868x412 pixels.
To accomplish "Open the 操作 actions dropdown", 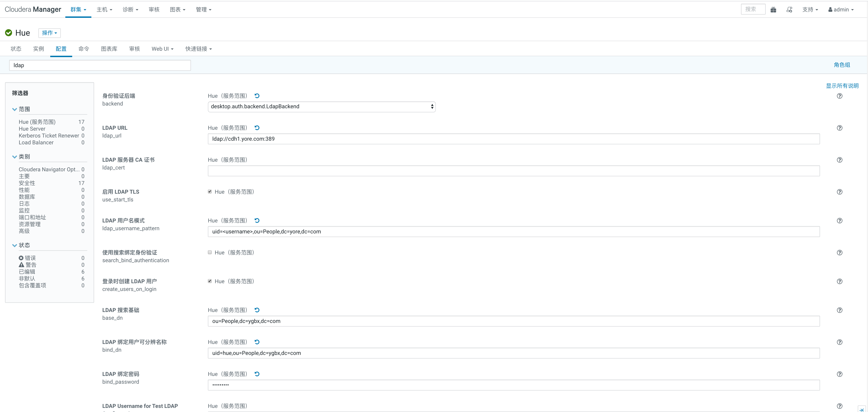I will coord(49,33).
